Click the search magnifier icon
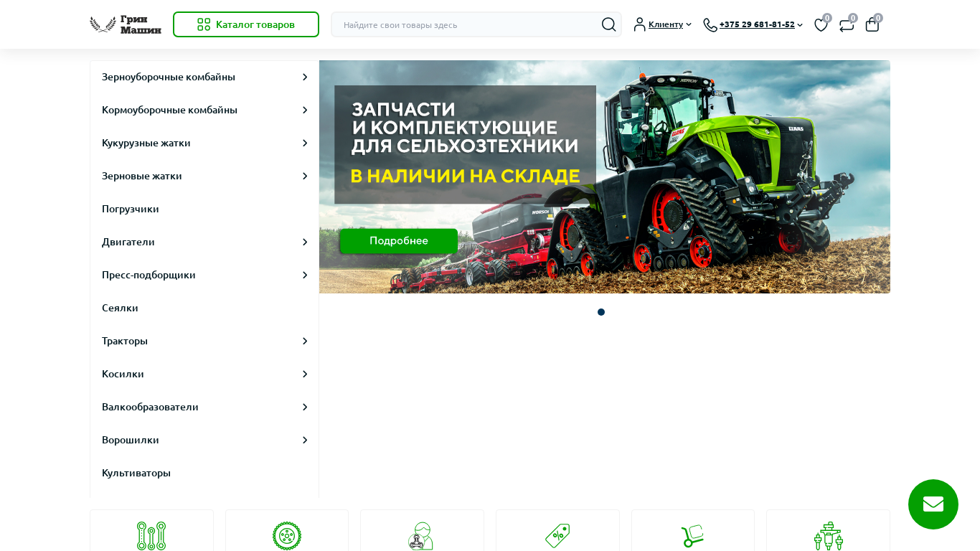Screen dimensions: 980x551 coord(608,24)
